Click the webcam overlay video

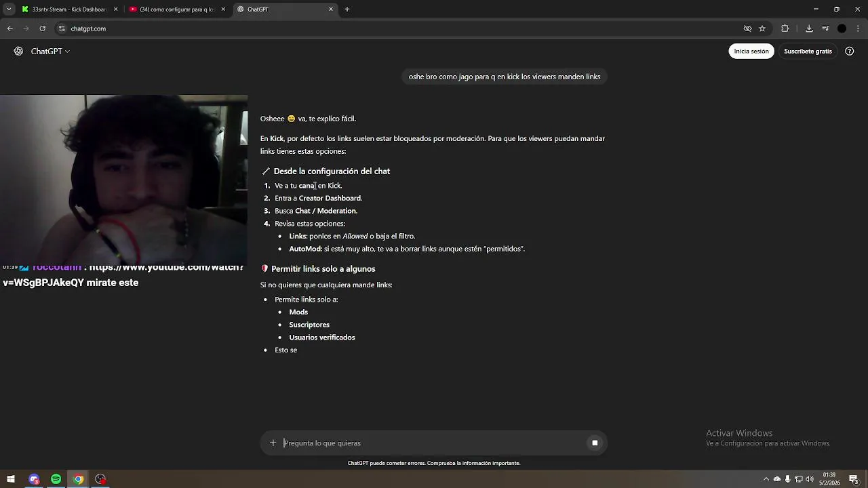tap(123, 180)
